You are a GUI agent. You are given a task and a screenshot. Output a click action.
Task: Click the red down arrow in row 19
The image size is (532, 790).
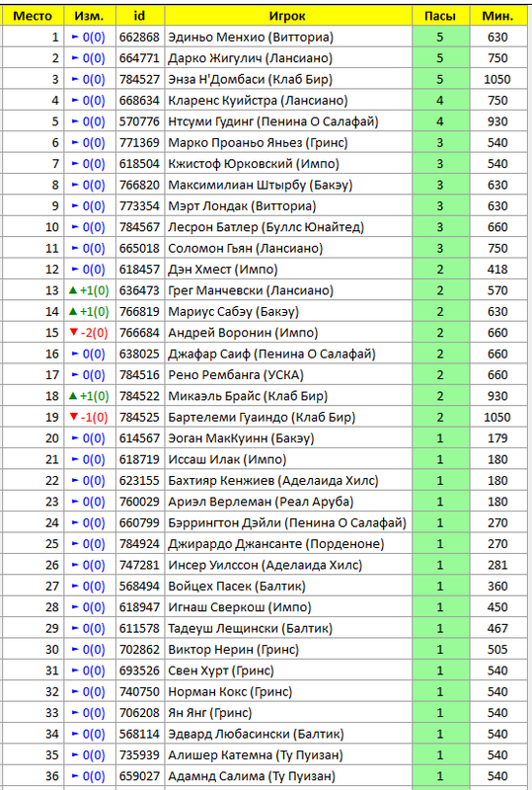point(74,417)
